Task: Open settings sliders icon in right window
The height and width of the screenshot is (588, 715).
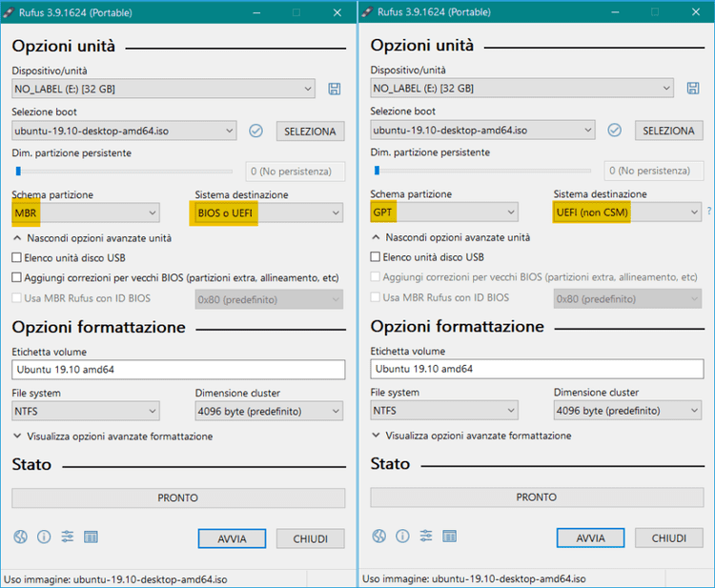Action: click(426, 536)
